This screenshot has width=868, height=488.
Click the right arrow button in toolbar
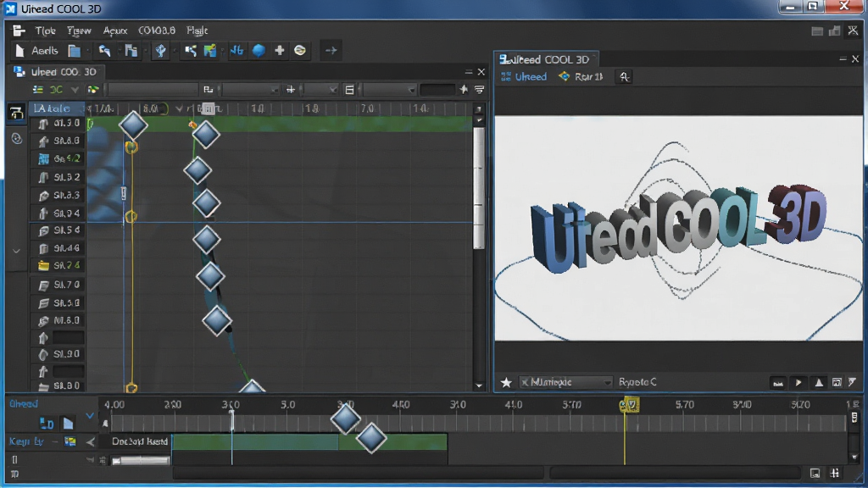331,50
